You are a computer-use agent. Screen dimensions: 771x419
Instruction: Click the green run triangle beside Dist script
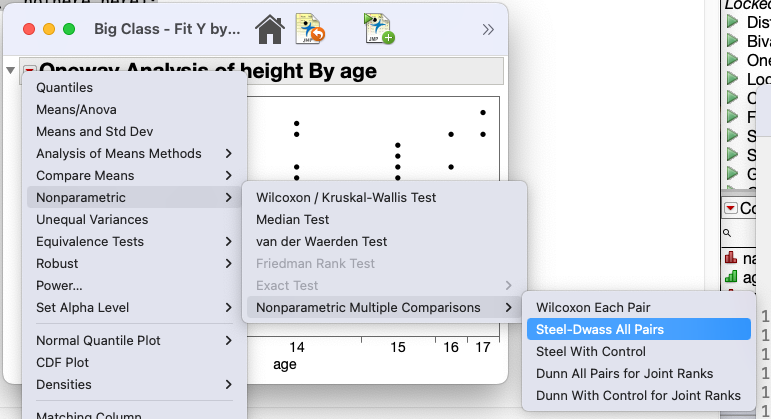click(x=733, y=22)
